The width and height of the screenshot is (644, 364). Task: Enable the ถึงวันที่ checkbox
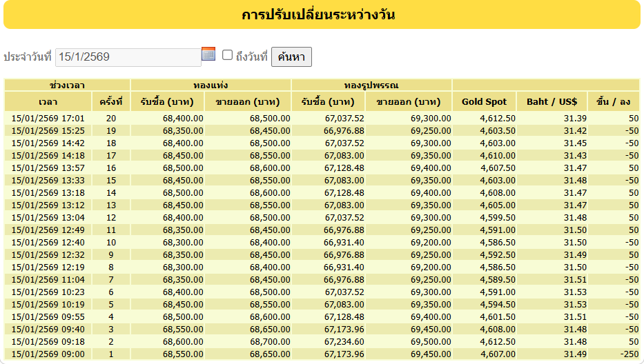click(227, 55)
